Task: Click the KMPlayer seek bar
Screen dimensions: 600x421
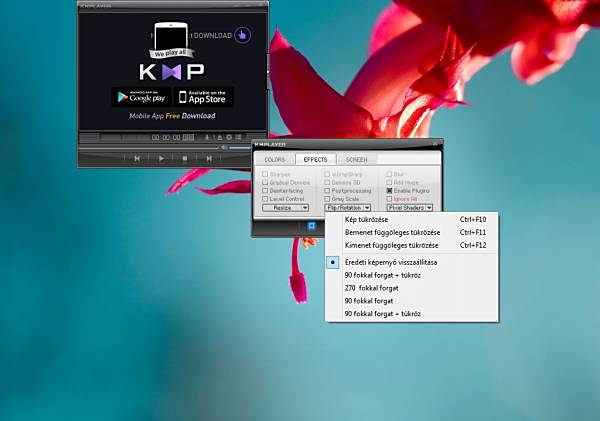Action: [x=148, y=147]
